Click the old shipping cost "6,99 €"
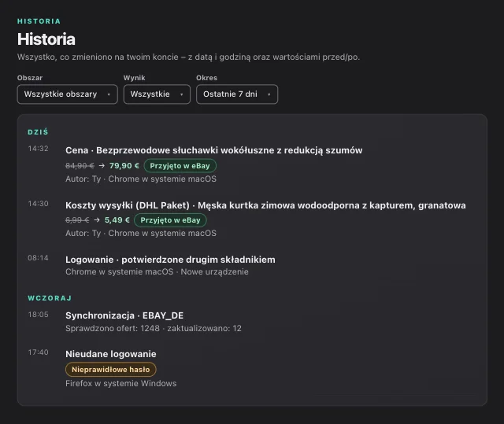Image resolution: width=504 pixels, height=424 pixels. click(77, 220)
